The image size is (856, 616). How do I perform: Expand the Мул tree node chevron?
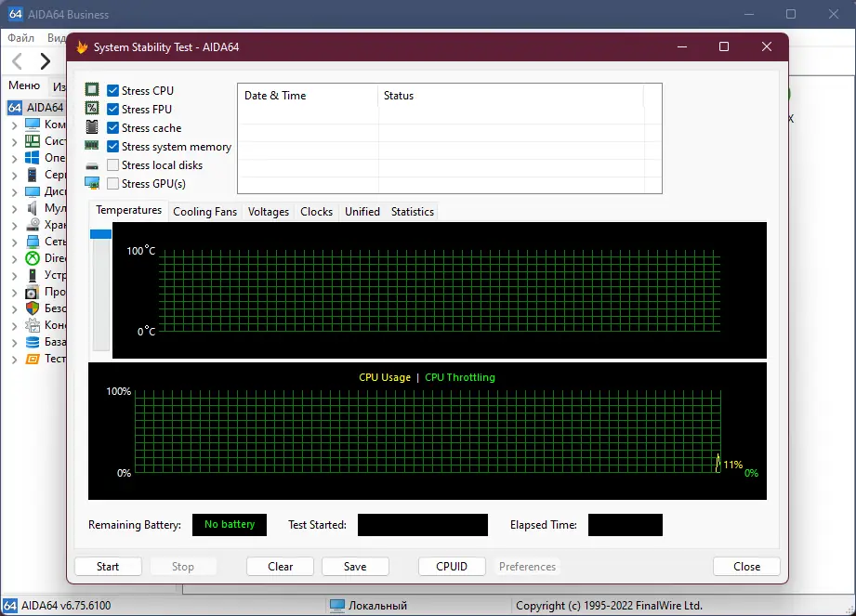[x=14, y=209]
